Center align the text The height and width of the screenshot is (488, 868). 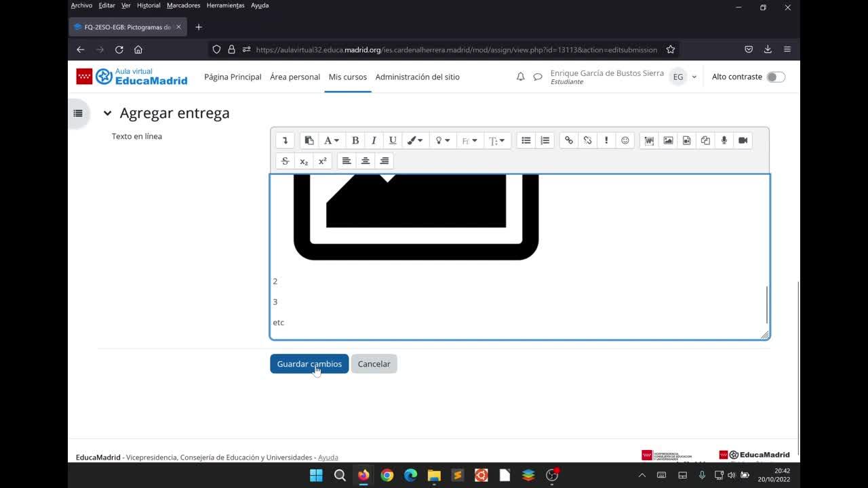pos(366,161)
